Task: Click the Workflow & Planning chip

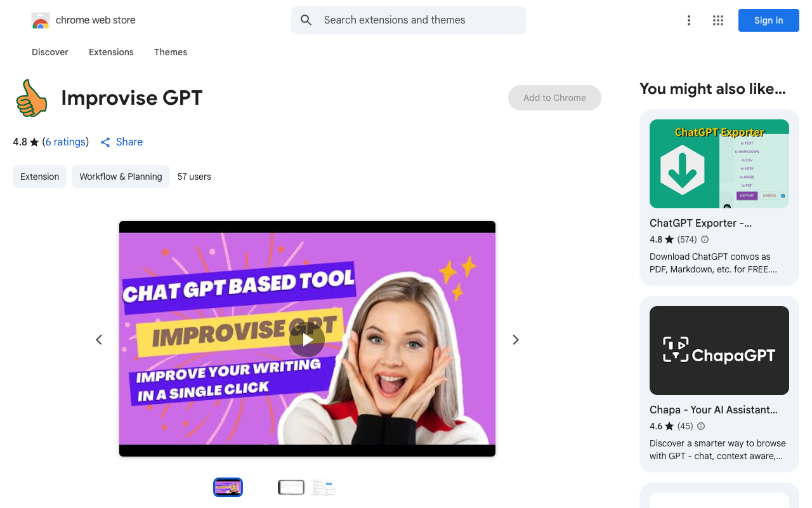Action: (x=121, y=177)
